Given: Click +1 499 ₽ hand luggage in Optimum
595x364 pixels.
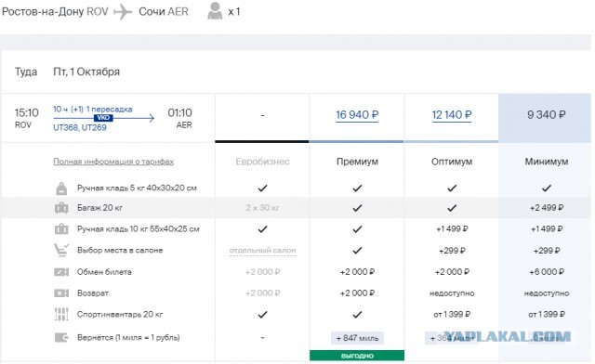Looking at the screenshot, I should pyautogui.click(x=452, y=229).
